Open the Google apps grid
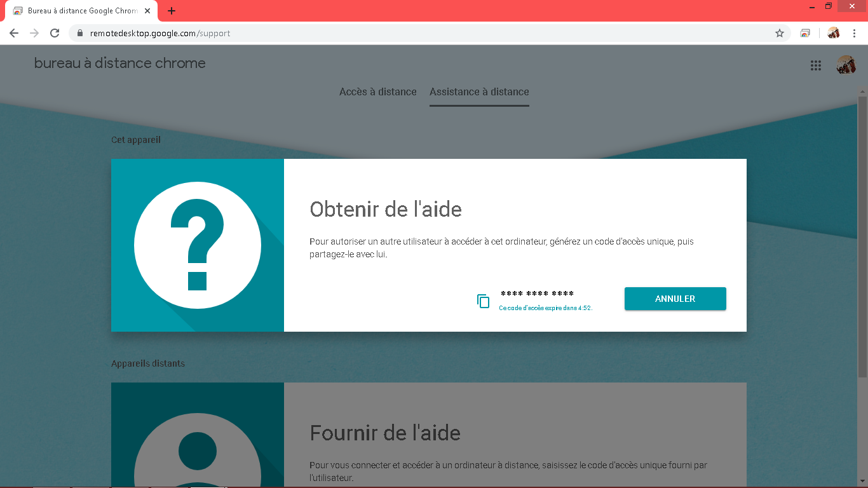Image resolution: width=868 pixels, height=488 pixels. pos(816,65)
